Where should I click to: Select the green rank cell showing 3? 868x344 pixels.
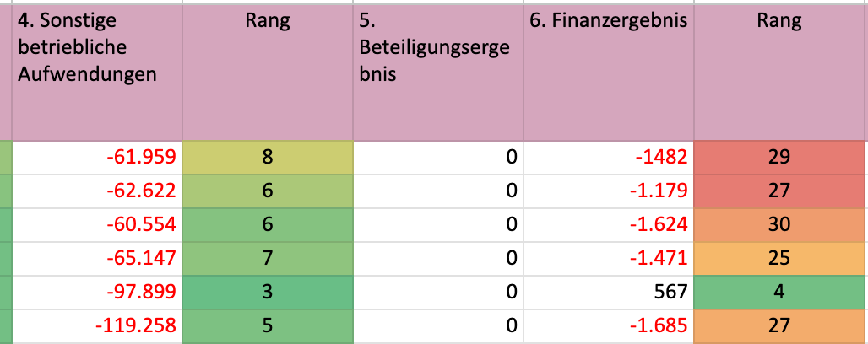tap(268, 292)
